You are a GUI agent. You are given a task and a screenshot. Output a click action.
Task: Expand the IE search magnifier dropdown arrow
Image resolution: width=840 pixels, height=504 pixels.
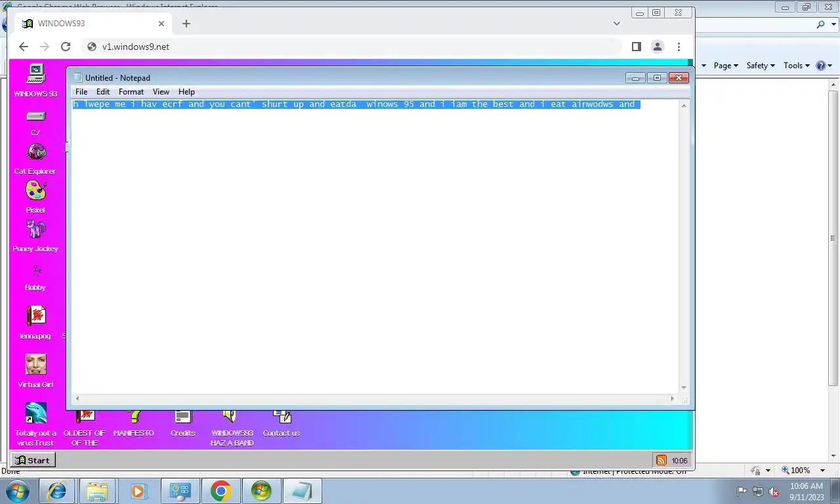pos(833,25)
